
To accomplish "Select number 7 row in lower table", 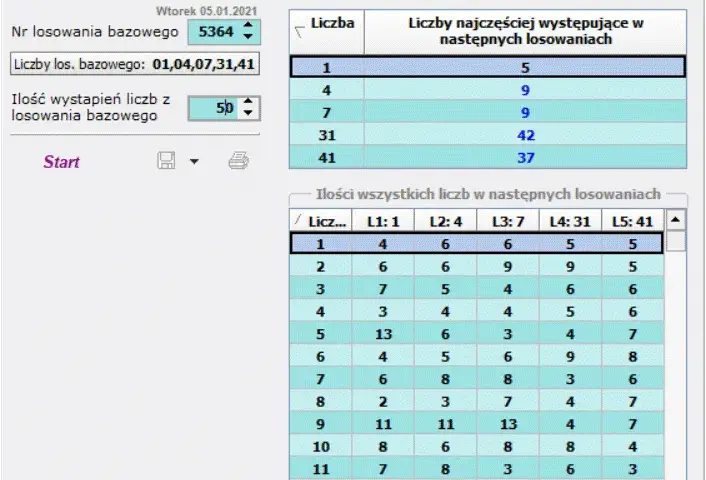I will coord(477,379).
